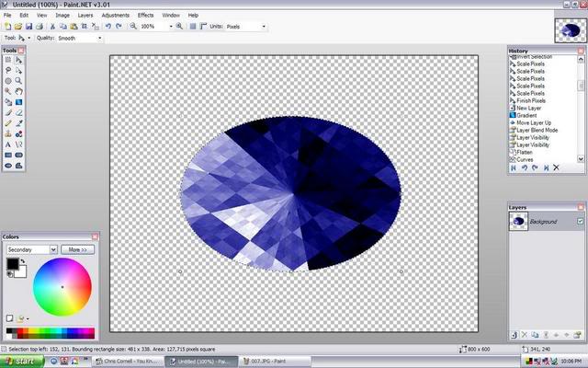
Task: Select the Paint Bucket tool
Action: pyautogui.click(x=8, y=102)
